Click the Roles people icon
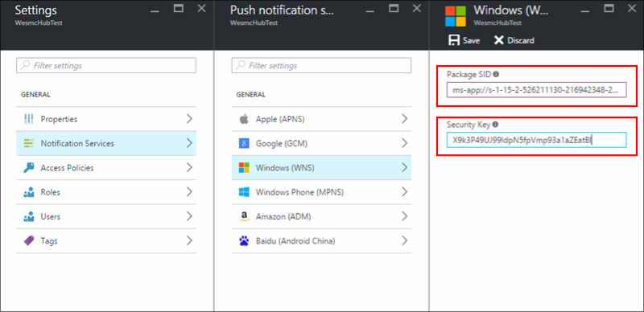644x312 pixels. (x=29, y=192)
